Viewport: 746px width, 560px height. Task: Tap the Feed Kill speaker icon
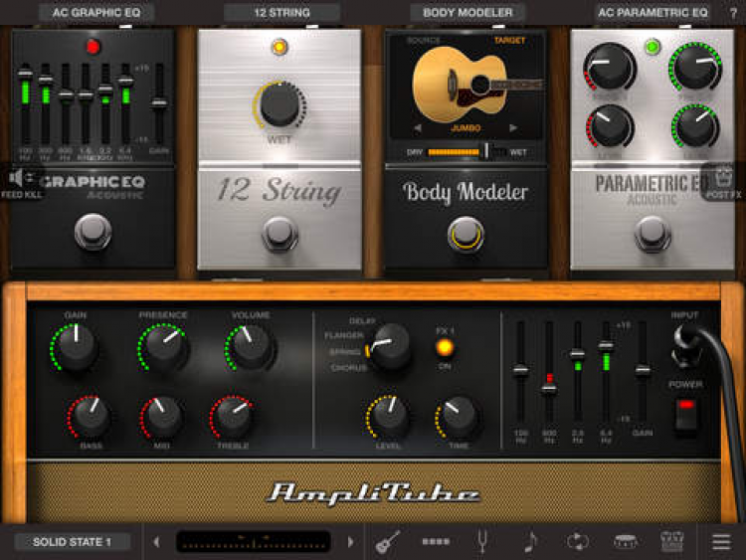[22, 183]
